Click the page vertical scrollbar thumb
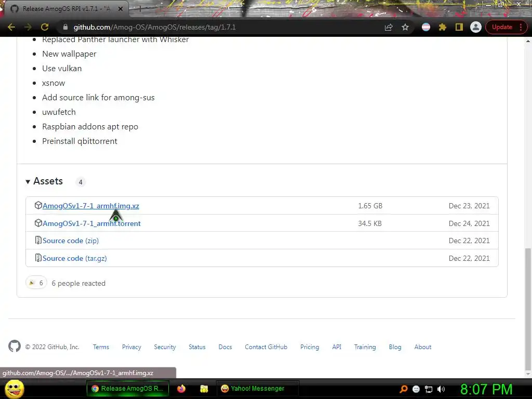The height and width of the screenshot is (399, 532). coord(528,309)
